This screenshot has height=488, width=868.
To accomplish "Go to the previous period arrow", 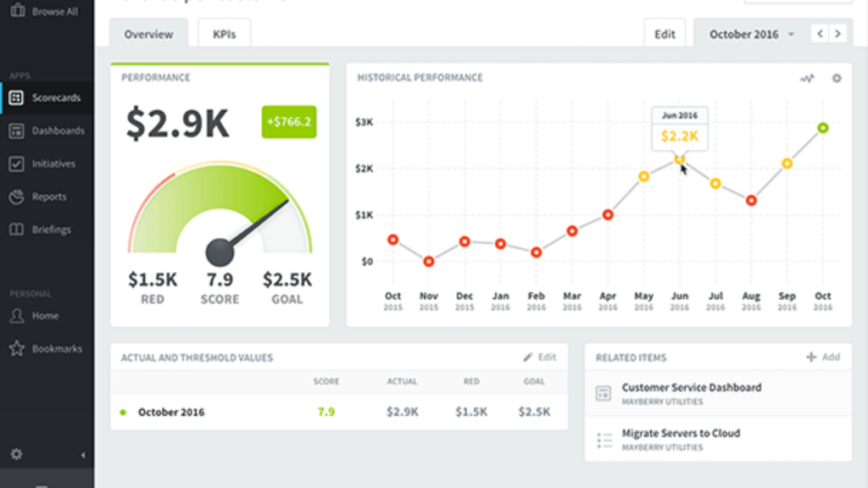I will click(820, 34).
